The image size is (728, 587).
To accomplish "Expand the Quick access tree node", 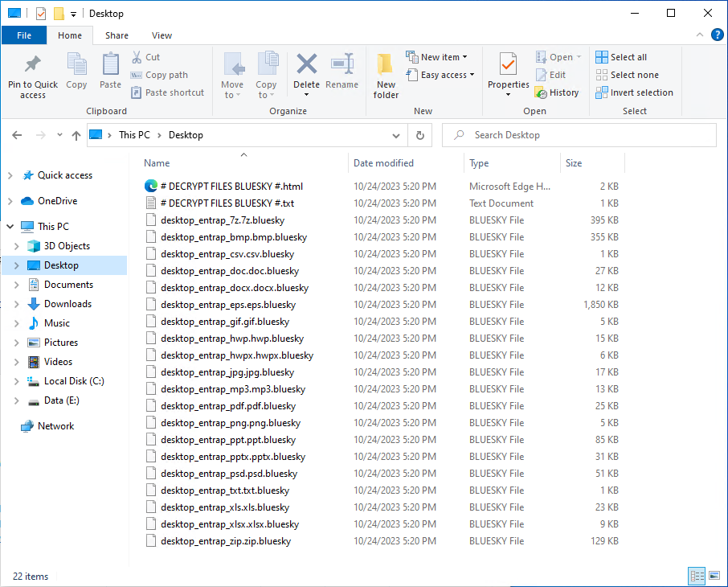I will [10, 175].
